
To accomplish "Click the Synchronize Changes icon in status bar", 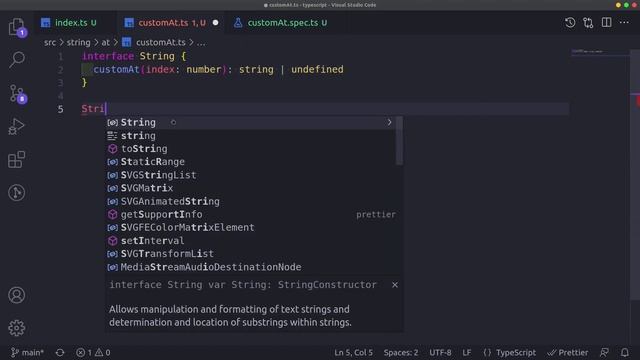I will (60, 352).
